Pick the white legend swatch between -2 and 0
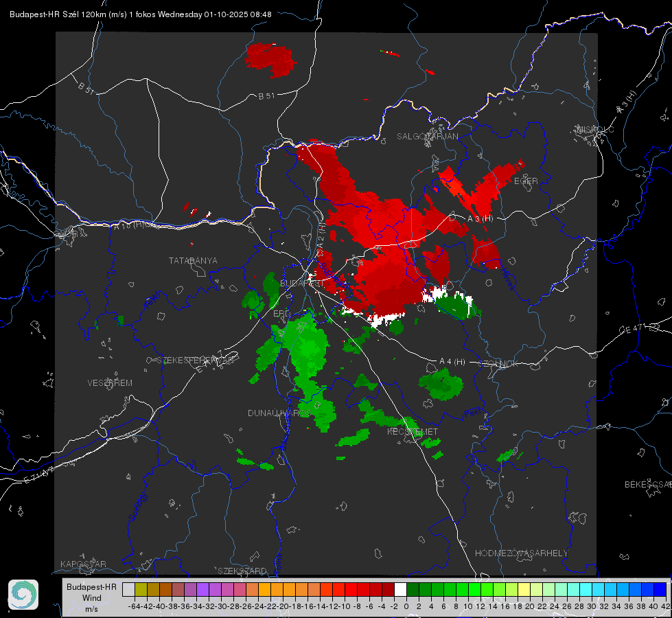The height and width of the screenshot is (618, 672). [400, 589]
